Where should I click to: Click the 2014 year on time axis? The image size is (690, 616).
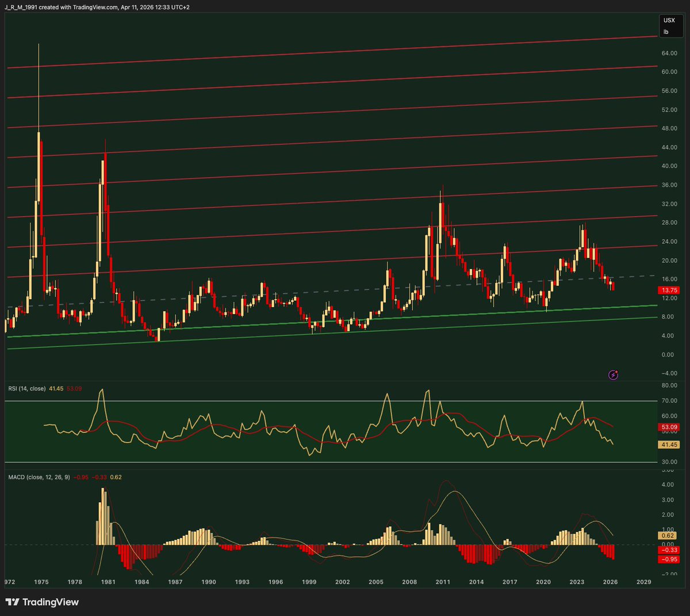tap(476, 582)
